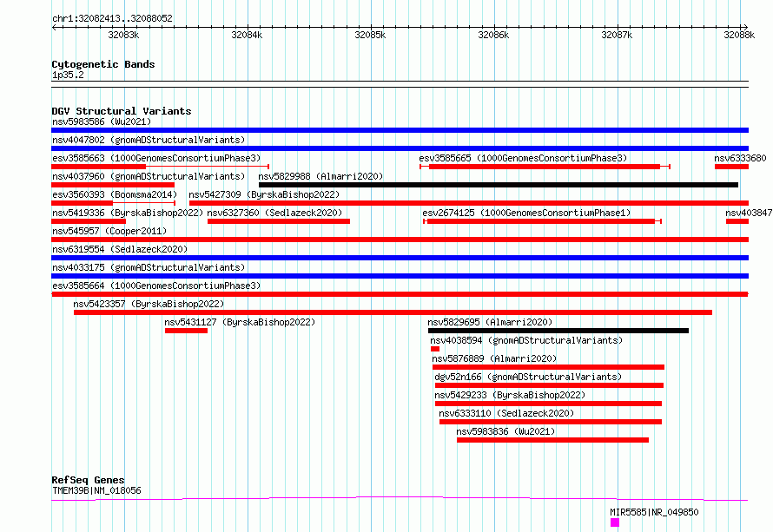Viewport: 773px width, 532px height.
Task: Open esv2674125 1000GenomesConsortiumPhase1 label
Action: 526,213
